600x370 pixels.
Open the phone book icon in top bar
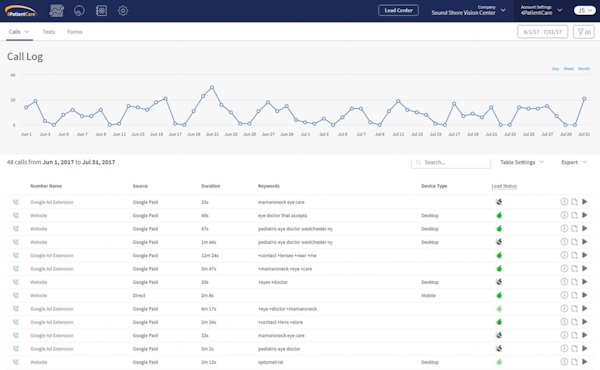point(101,11)
